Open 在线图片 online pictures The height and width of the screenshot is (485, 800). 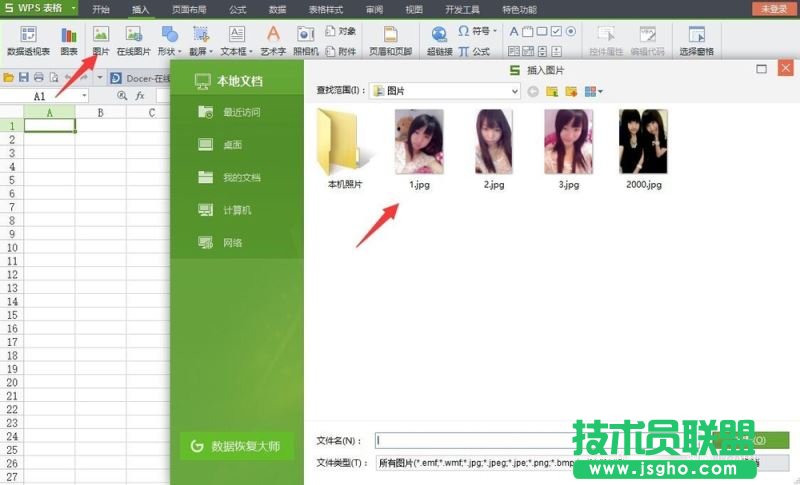click(134, 40)
